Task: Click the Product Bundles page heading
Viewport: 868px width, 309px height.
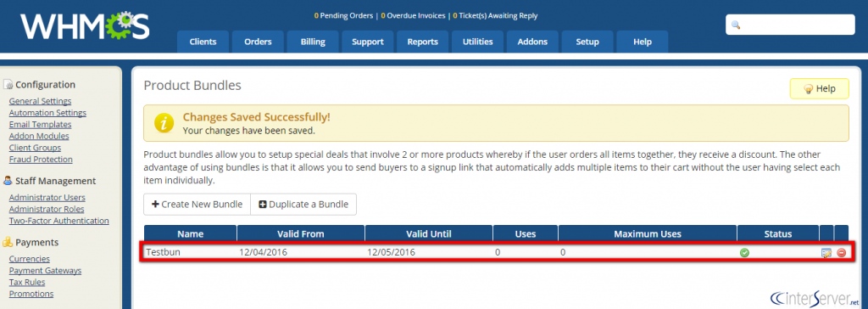Action: (x=192, y=86)
